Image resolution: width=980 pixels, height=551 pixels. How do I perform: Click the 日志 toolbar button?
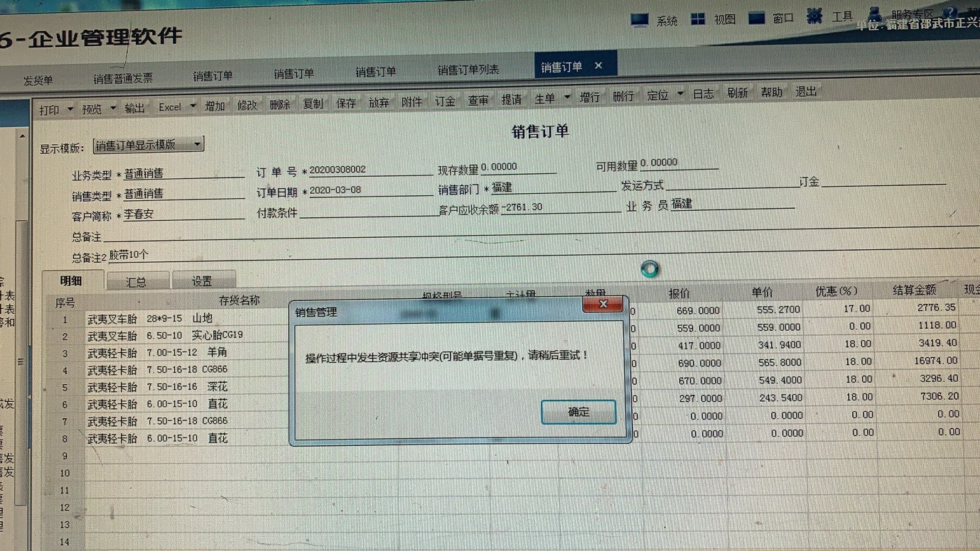[704, 94]
